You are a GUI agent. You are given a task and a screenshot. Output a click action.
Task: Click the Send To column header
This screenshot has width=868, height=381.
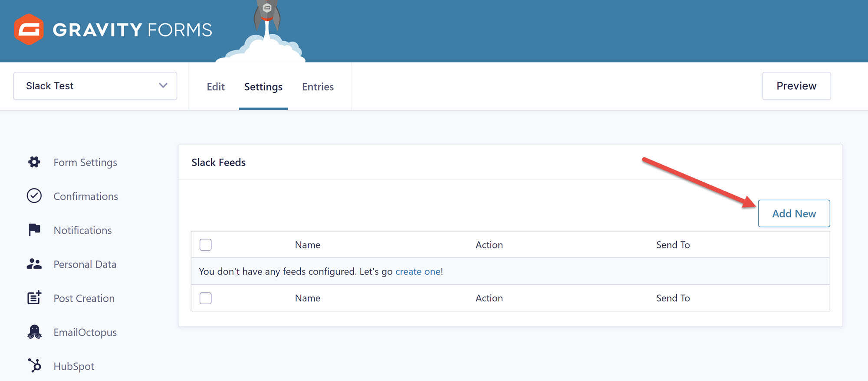click(x=673, y=244)
